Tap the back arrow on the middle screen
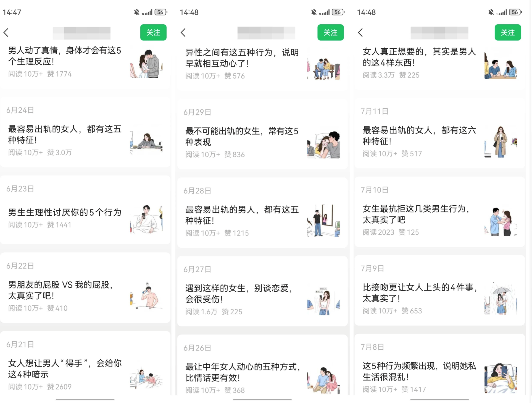Viewport: 532px width, 403px height. pos(183,32)
